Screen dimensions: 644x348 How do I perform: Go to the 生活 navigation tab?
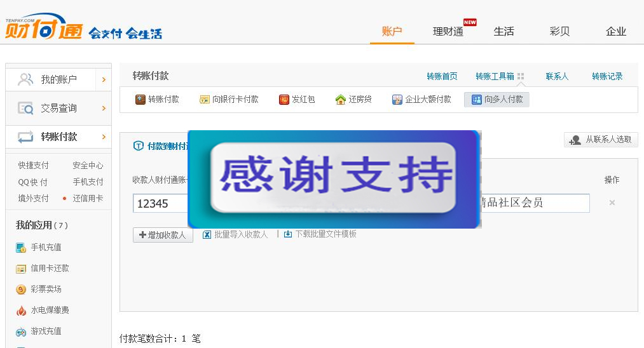504,31
